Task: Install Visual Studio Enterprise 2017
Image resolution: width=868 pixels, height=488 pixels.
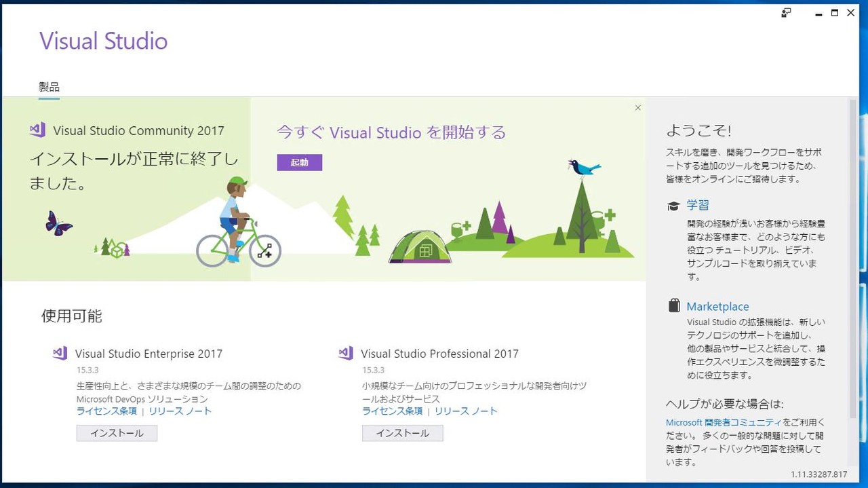Action: coord(117,433)
